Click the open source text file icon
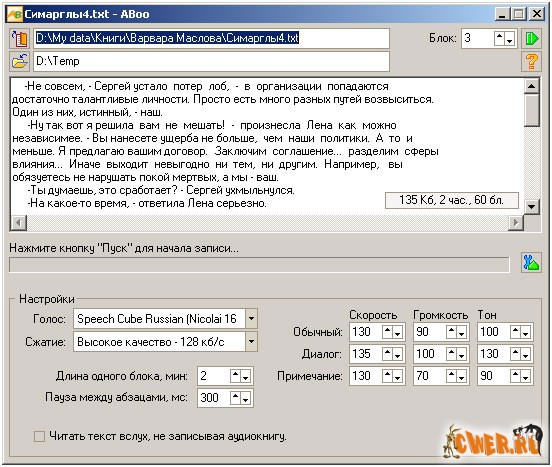Image resolution: width=552 pixels, height=467 pixels. tap(19, 38)
